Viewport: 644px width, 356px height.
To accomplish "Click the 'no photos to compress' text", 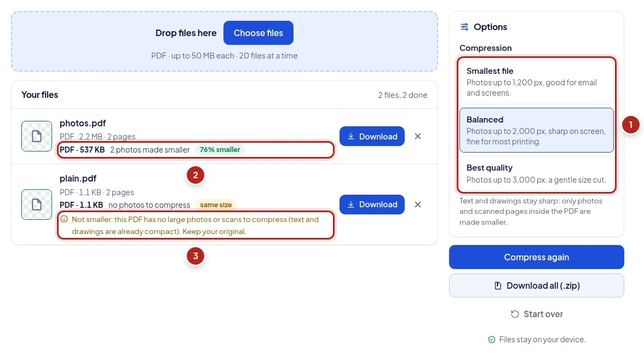I will [x=150, y=205].
